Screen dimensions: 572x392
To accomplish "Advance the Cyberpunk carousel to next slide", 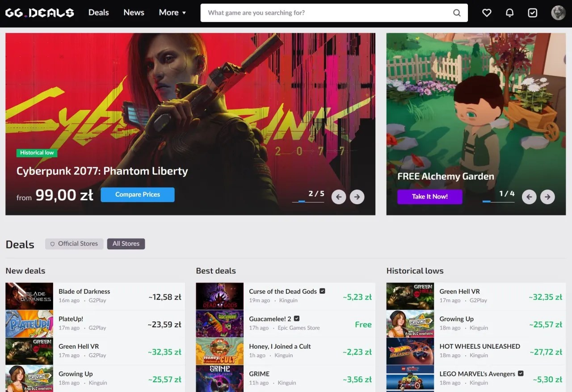I will tap(357, 197).
